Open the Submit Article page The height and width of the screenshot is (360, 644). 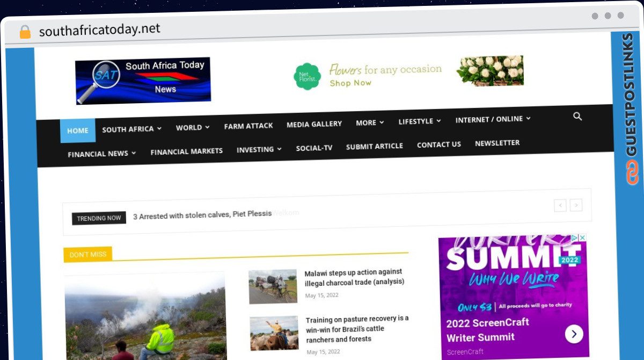click(x=374, y=146)
